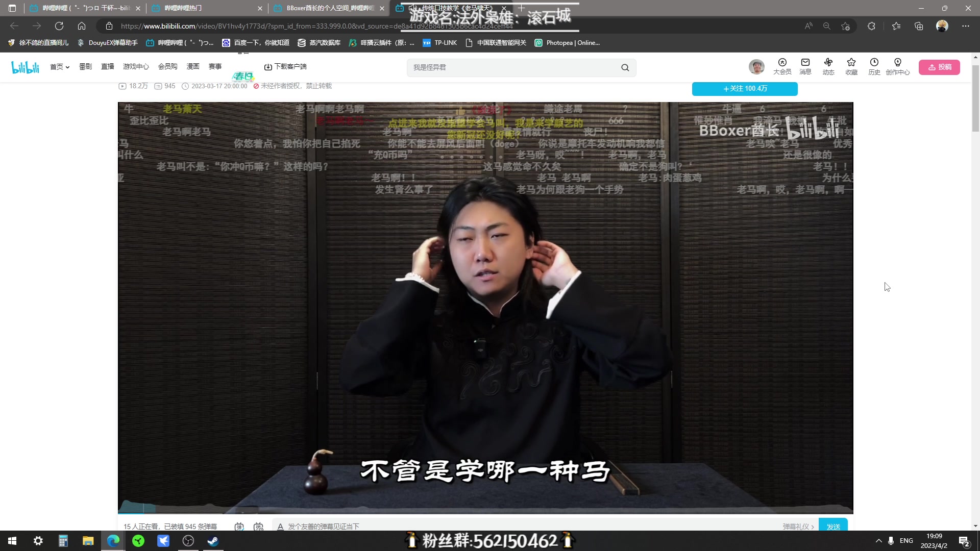Open the 漫画 navigation item
Screen dimensions: 980x551
(193, 67)
